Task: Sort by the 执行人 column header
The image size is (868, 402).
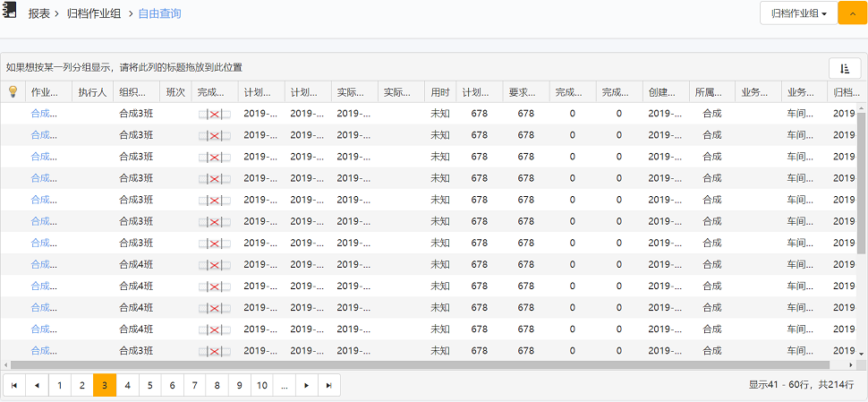Action: tap(92, 91)
